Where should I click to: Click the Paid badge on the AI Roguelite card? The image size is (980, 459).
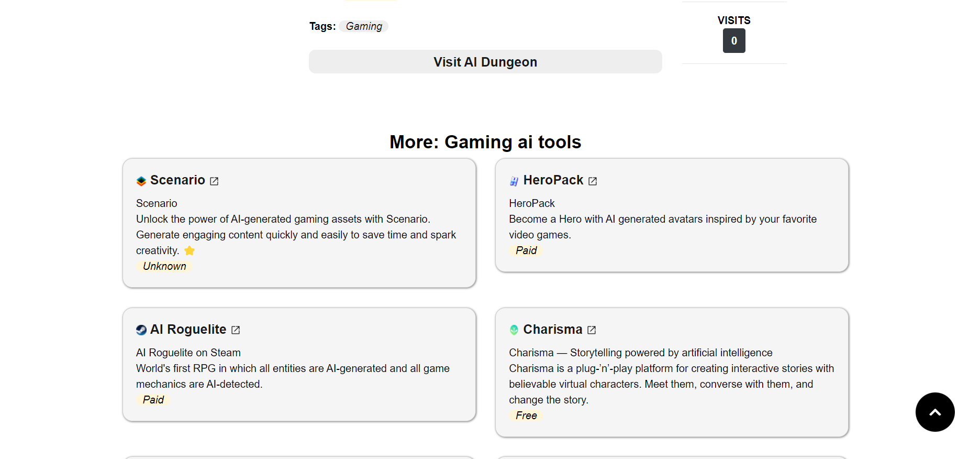[x=153, y=400]
